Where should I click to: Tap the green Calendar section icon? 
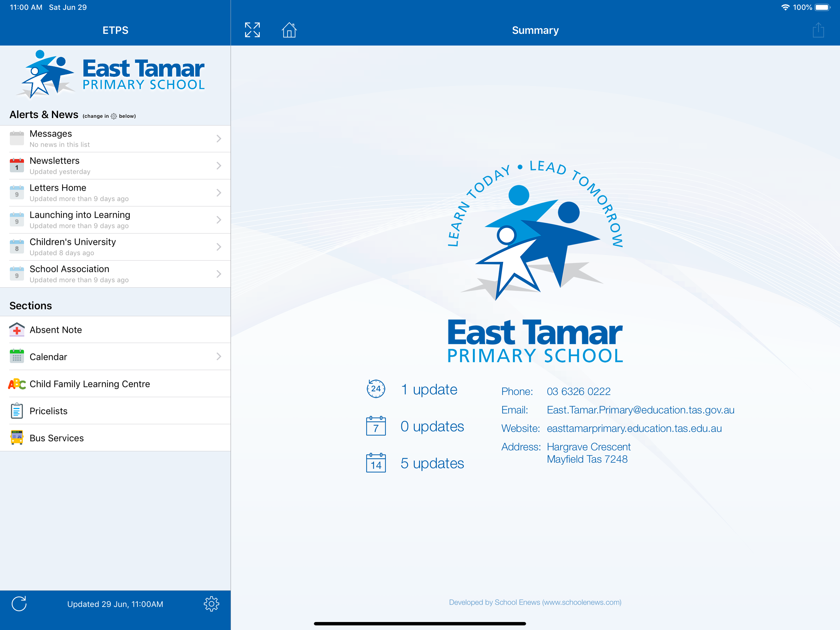click(x=17, y=357)
